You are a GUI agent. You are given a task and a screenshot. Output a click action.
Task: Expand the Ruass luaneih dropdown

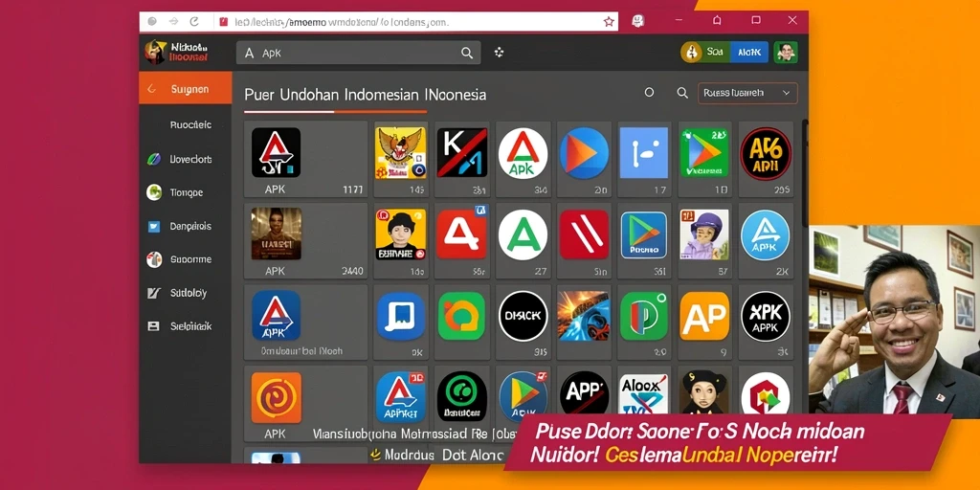(x=747, y=93)
